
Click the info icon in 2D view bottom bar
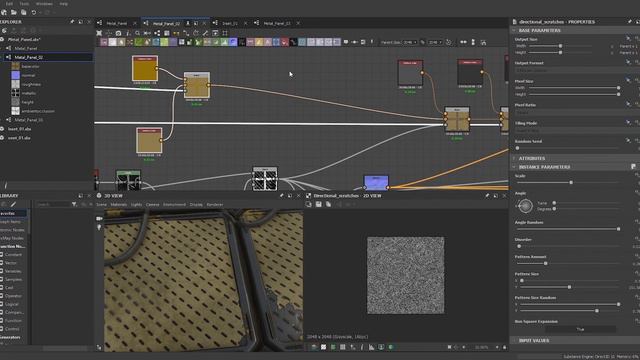pyautogui.click(x=362, y=347)
